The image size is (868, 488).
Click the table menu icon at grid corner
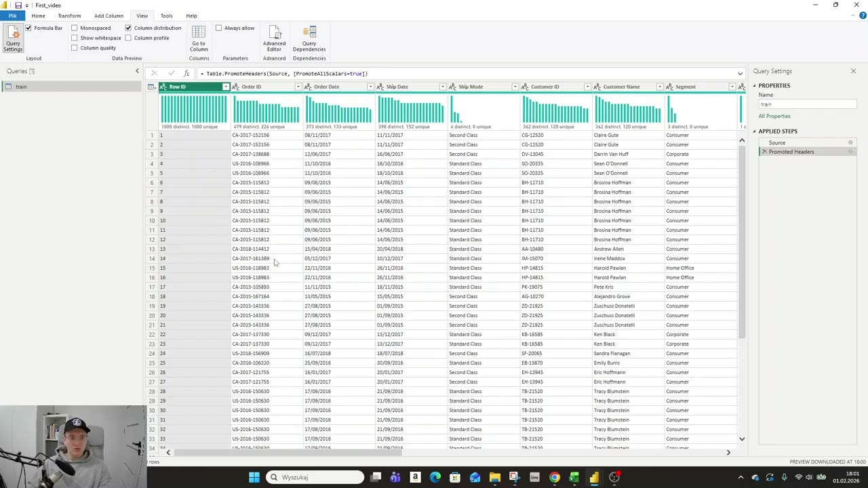pyautogui.click(x=152, y=87)
